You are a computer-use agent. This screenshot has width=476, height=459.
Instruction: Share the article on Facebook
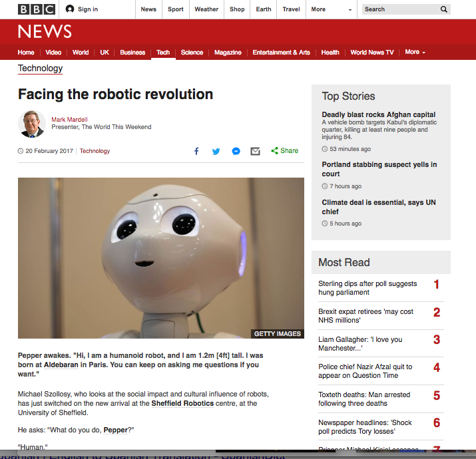196,151
